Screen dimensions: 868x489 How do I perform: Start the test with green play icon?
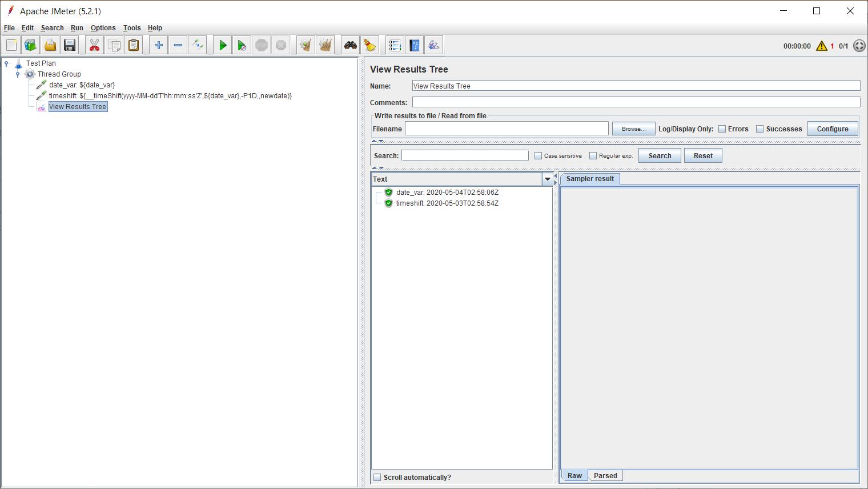pos(223,45)
